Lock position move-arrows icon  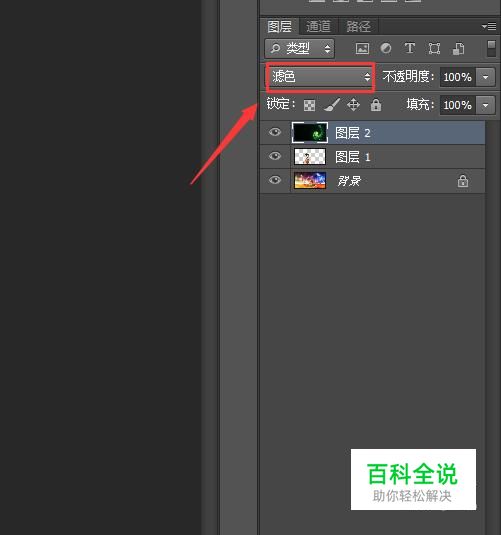(353, 105)
